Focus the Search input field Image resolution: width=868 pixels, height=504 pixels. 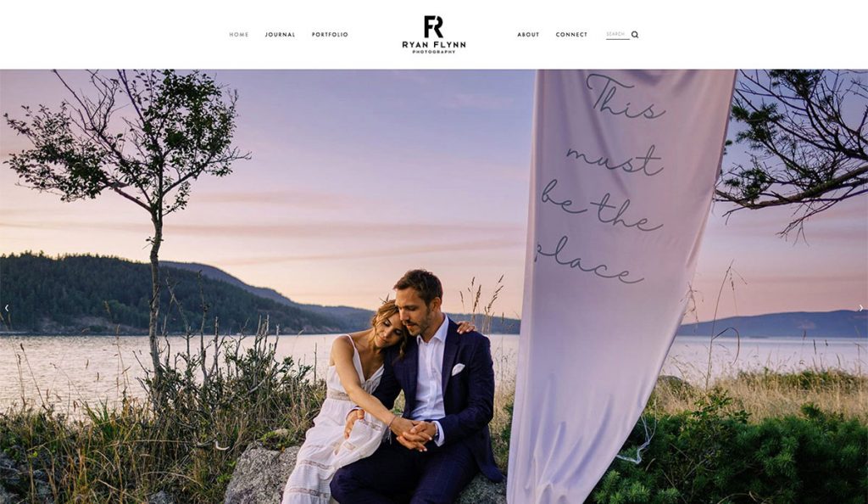pyautogui.click(x=617, y=34)
